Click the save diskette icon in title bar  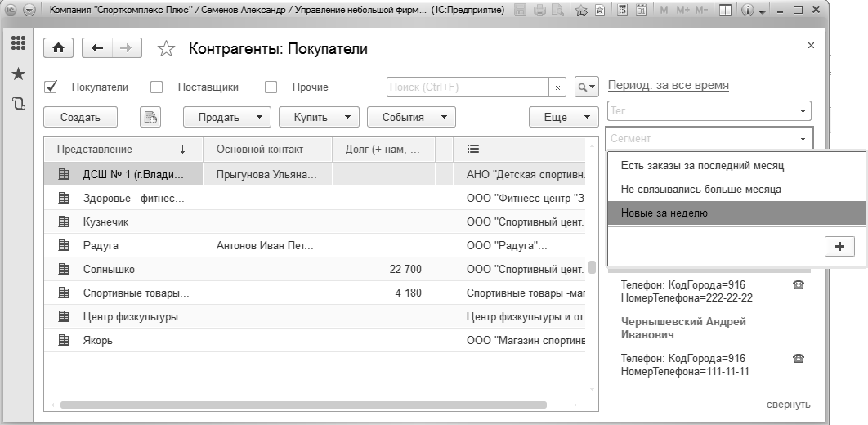click(x=520, y=10)
